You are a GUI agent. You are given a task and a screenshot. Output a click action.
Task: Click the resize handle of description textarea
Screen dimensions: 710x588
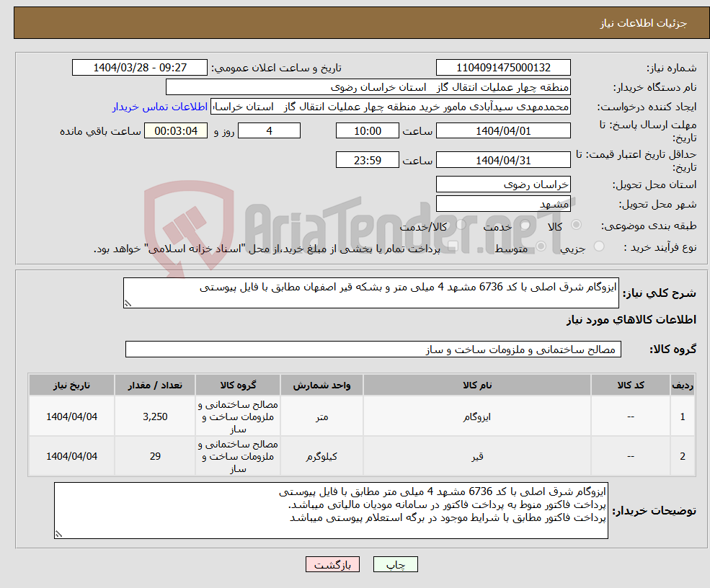click(128, 304)
